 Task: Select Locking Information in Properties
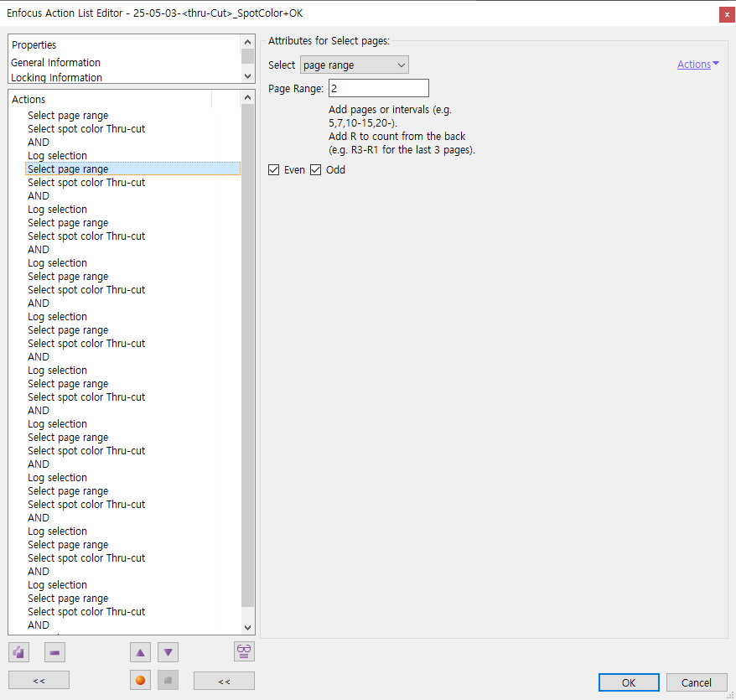coord(57,78)
